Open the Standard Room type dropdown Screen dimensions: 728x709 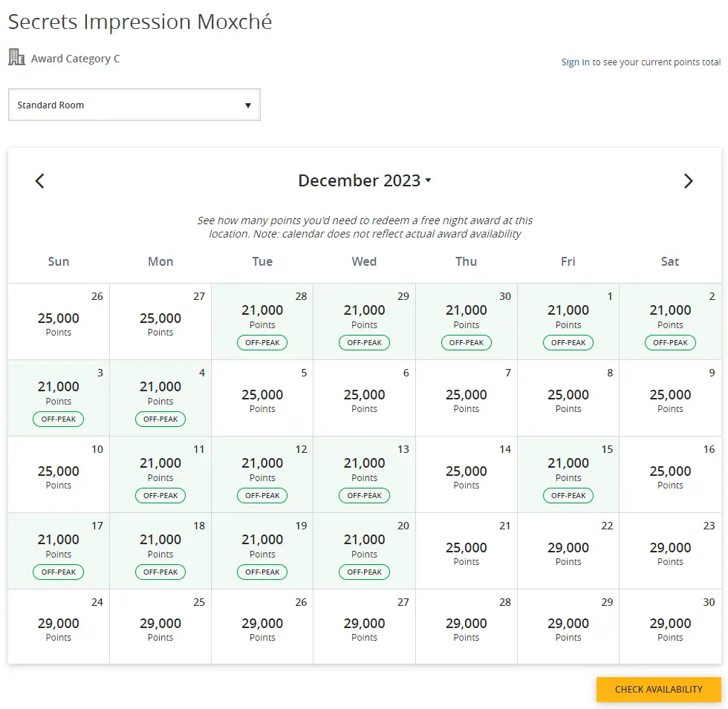coord(134,105)
